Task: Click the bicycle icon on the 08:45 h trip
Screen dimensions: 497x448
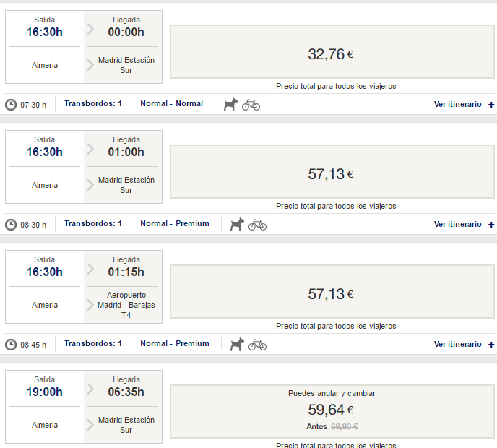Action: click(257, 345)
